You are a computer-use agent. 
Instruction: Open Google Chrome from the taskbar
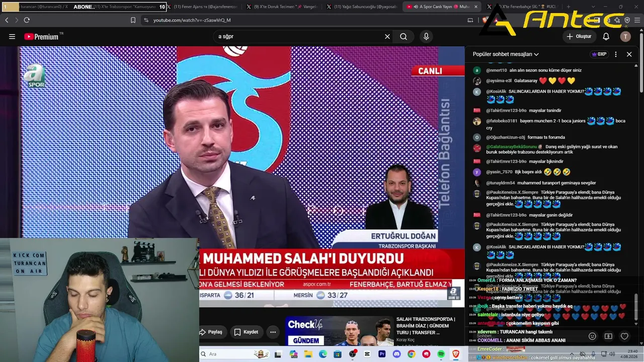tap(412, 354)
